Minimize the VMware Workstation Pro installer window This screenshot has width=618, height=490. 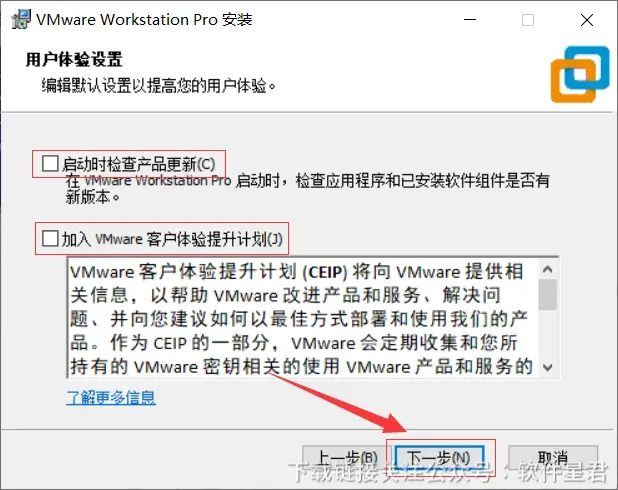pyautogui.click(x=470, y=19)
